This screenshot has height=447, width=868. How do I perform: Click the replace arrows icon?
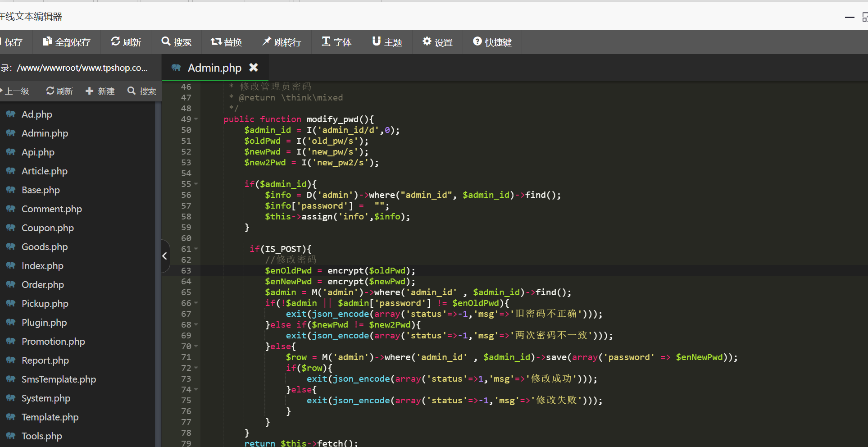pyautogui.click(x=216, y=41)
